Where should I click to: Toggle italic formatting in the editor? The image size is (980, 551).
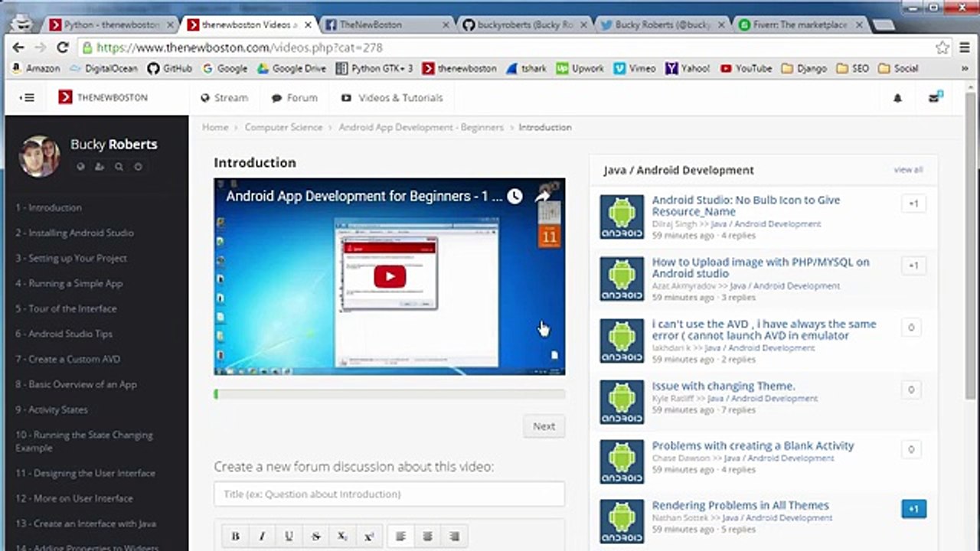262,536
